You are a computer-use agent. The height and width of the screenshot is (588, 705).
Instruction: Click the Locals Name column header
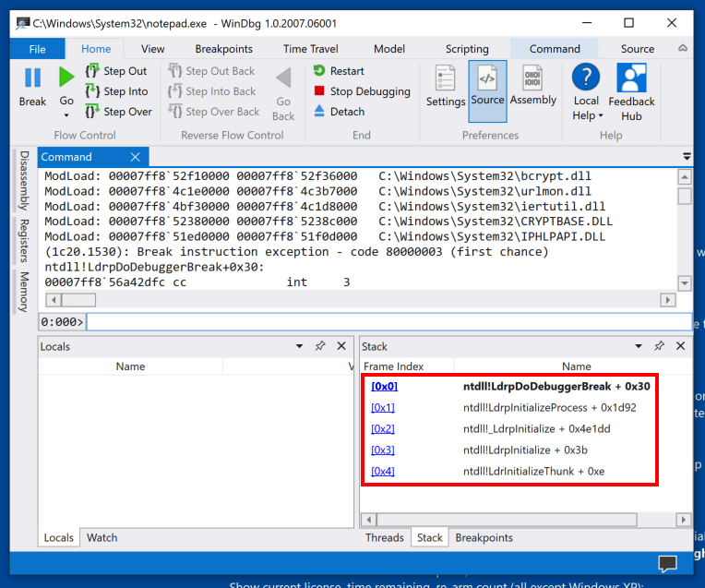[130, 366]
